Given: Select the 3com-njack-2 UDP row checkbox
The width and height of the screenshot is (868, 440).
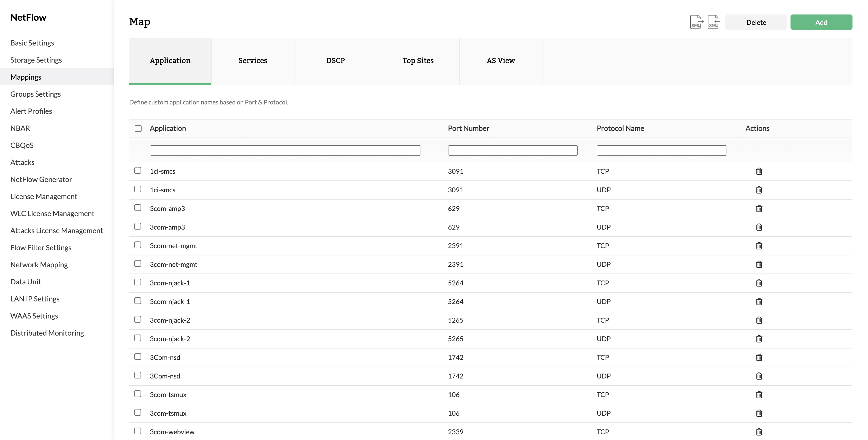Looking at the screenshot, I should (137, 338).
